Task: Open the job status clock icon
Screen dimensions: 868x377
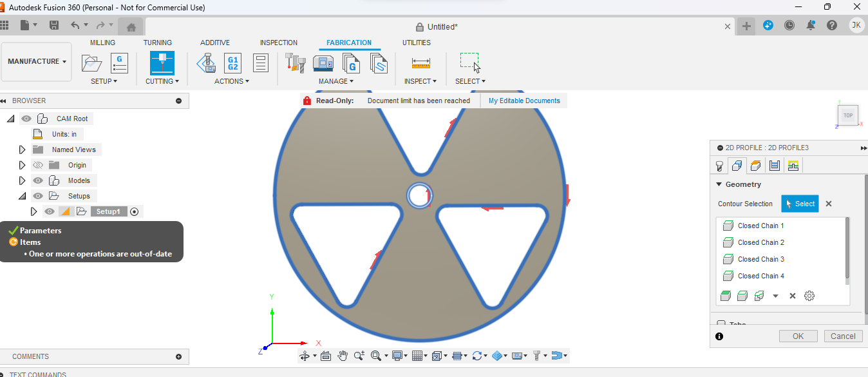Action: pos(789,25)
